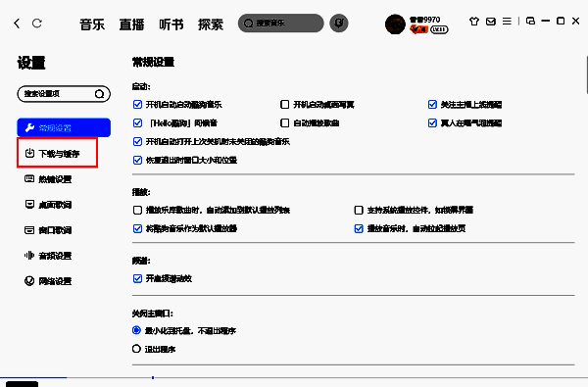Viewport: 588px width, 387px height.
Task: Open the 听书 tab
Action: [171, 24]
